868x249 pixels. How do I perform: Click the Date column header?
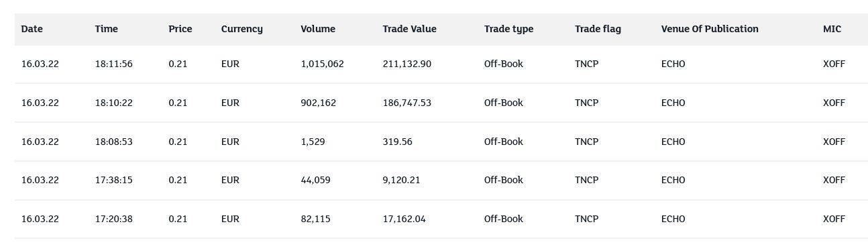click(x=32, y=29)
